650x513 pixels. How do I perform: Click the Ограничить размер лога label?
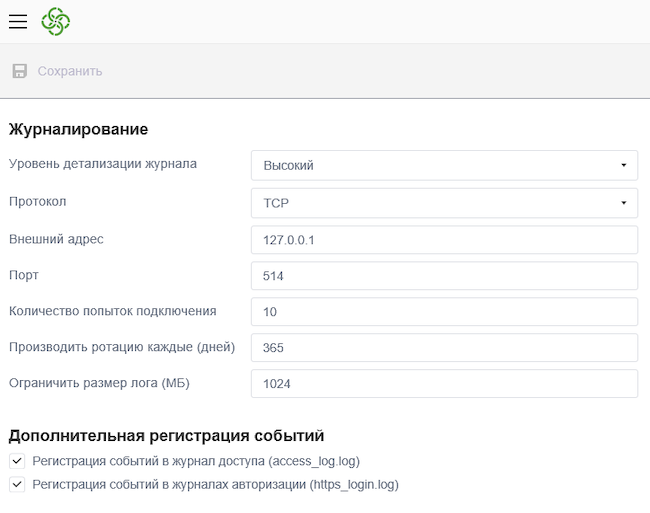(x=99, y=383)
